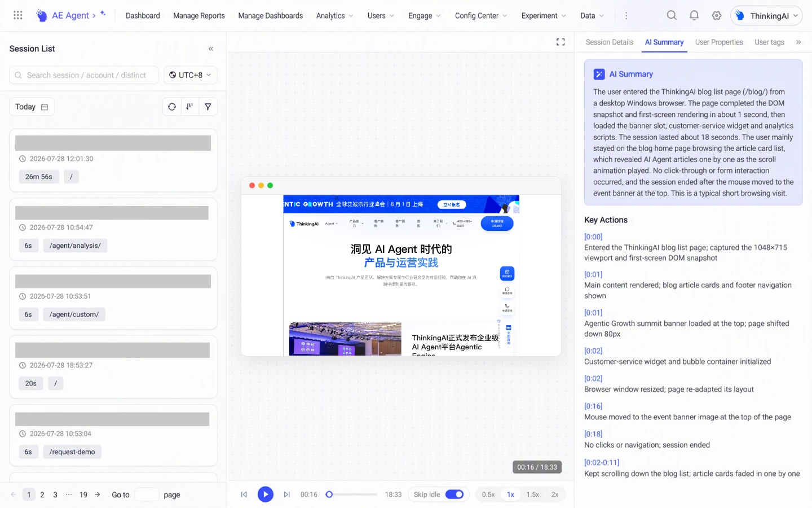This screenshot has width=812, height=508.
Task: Click the replay progress slider handle
Action: coord(329,494)
